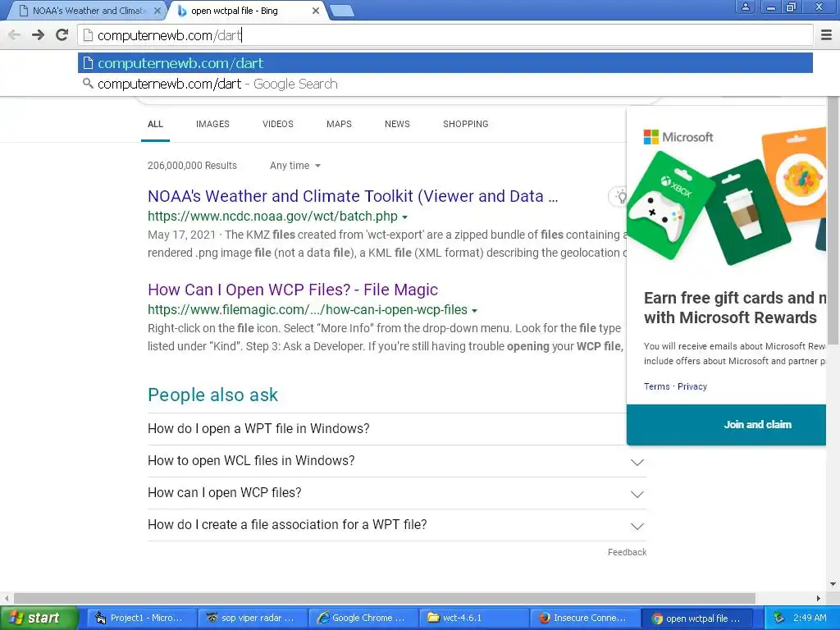Click the browser Back arrow
This screenshot has width=840, height=630.
15,35
